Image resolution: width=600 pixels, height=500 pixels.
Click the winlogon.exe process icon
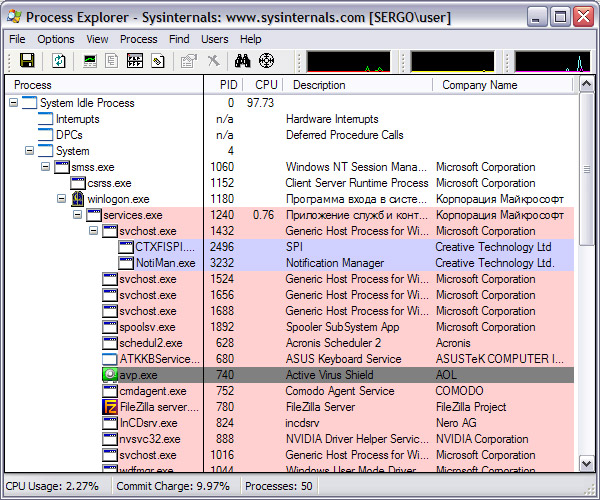click(78, 199)
